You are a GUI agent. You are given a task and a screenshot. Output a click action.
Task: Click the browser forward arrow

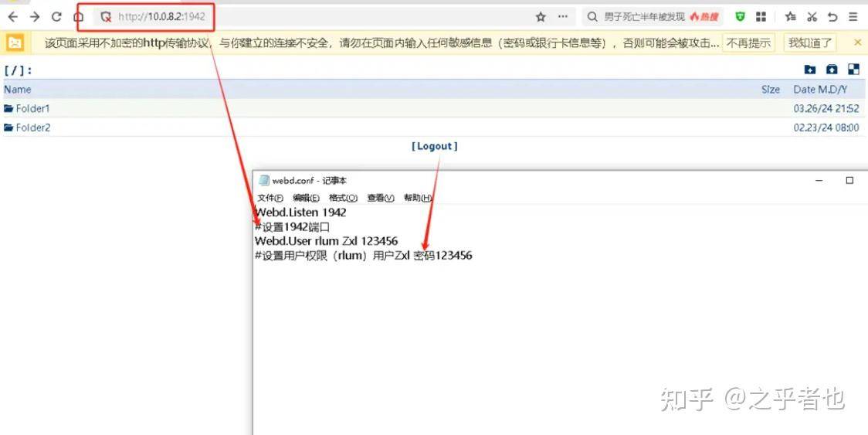coord(34,17)
